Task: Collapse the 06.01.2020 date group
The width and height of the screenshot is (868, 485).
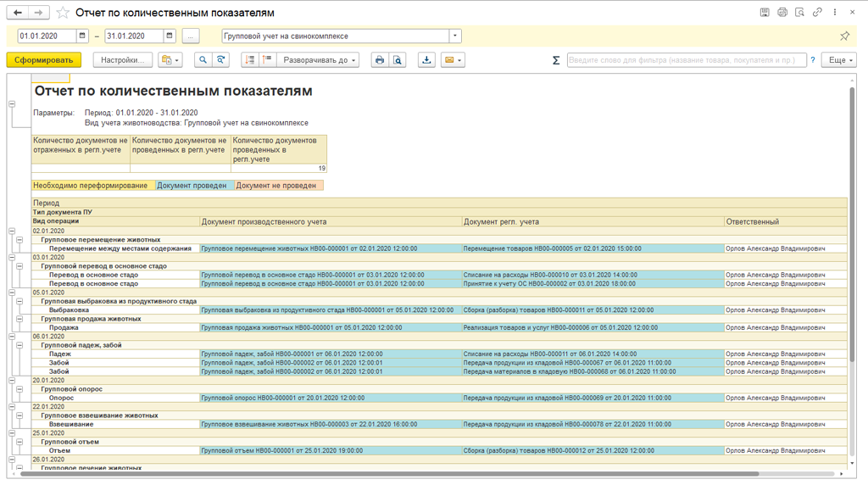Action: coord(12,337)
